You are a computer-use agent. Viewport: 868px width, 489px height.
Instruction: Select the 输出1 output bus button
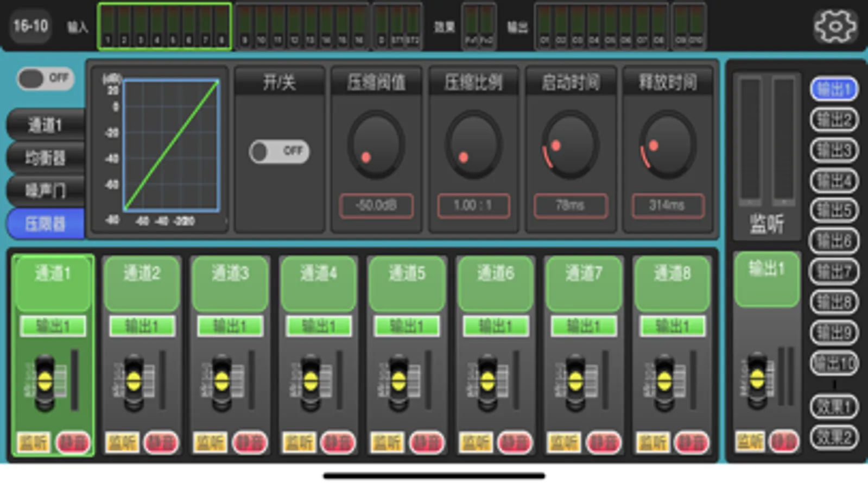click(x=834, y=89)
